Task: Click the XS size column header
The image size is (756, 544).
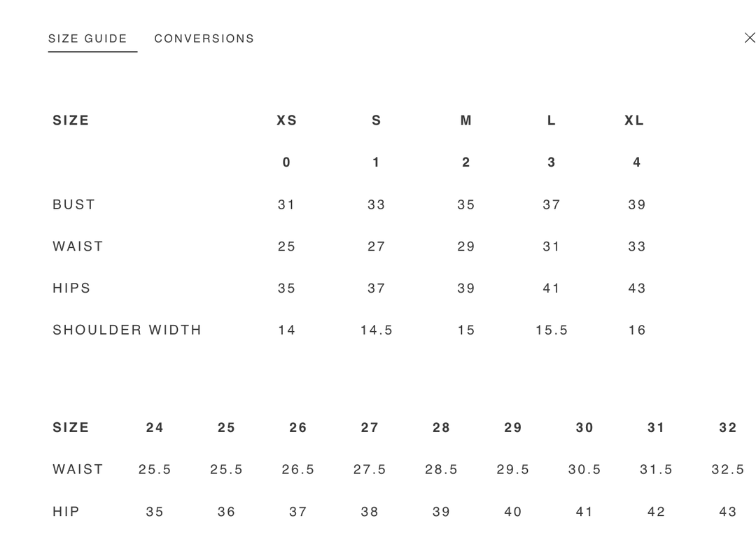Action: pyautogui.click(x=286, y=120)
